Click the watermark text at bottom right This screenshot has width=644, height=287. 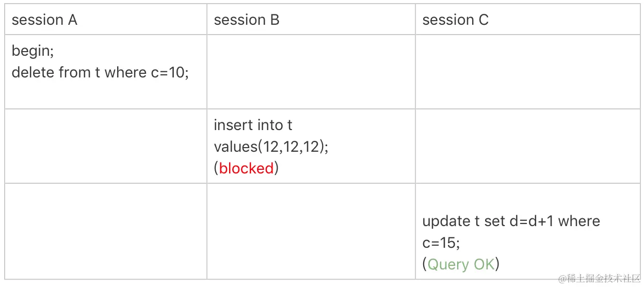[599, 278]
